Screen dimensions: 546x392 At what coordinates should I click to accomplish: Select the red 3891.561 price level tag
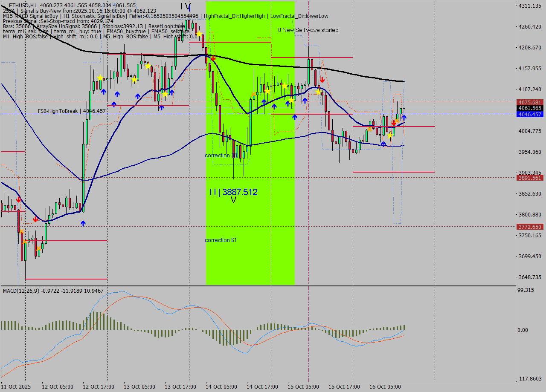point(529,178)
